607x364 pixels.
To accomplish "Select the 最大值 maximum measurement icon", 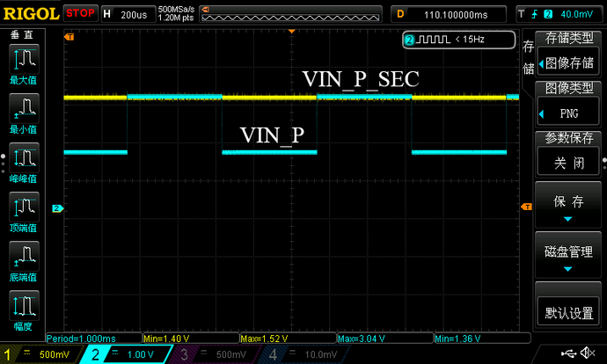I will (24, 64).
